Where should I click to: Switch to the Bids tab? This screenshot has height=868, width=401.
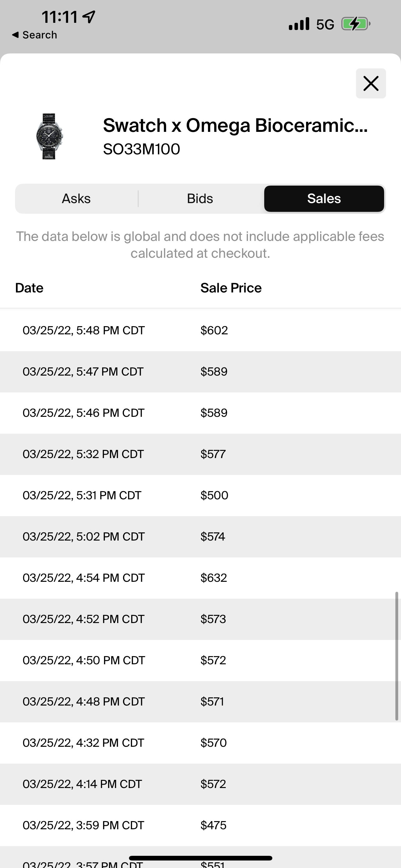coord(200,199)
